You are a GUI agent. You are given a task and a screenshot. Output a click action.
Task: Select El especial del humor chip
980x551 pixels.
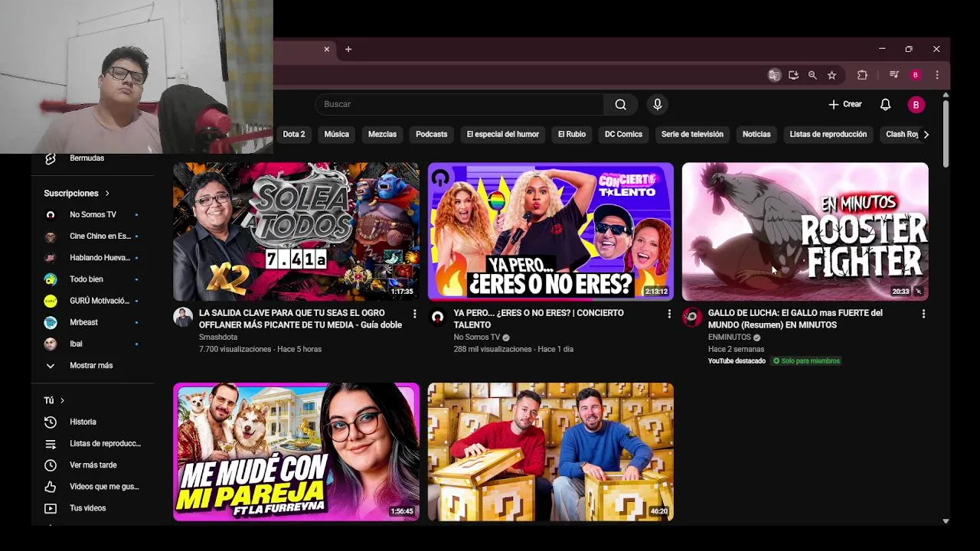coord(503,134)
